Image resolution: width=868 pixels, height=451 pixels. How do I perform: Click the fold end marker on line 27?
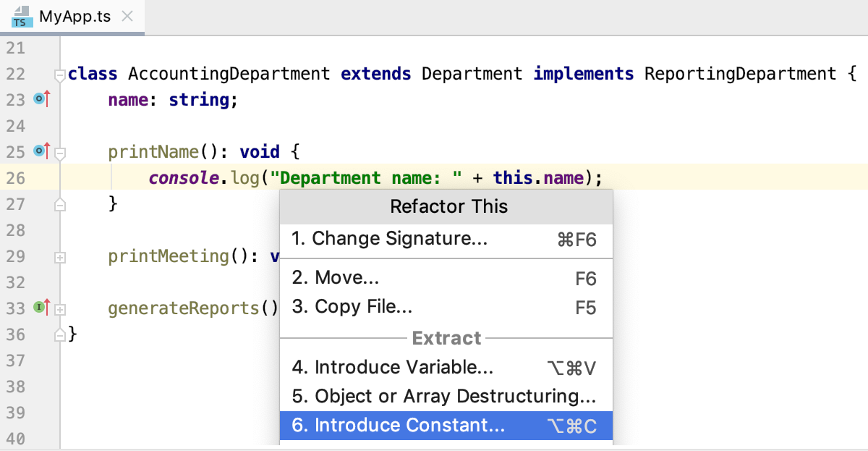(x=60, y=204)
